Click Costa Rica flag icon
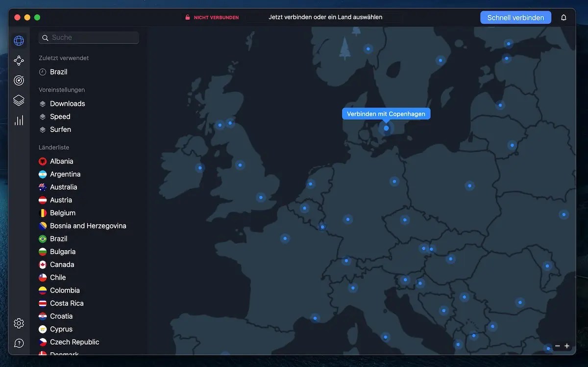Viewport: 588px width, 367px height. 43,303
